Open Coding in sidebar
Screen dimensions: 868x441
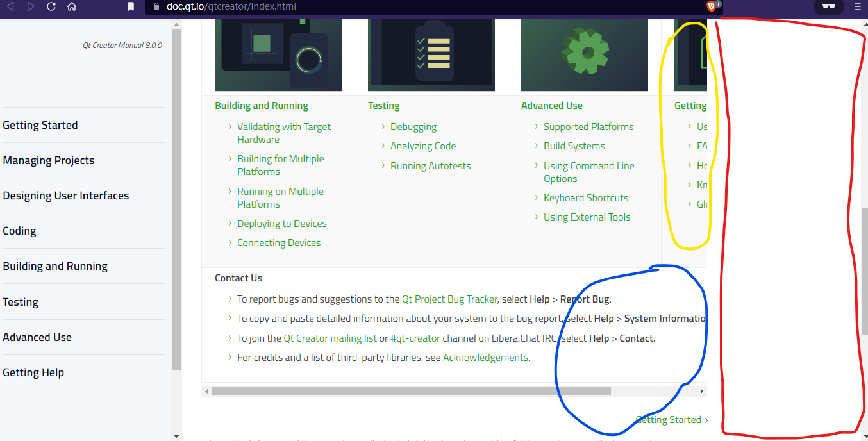(19, 231)
